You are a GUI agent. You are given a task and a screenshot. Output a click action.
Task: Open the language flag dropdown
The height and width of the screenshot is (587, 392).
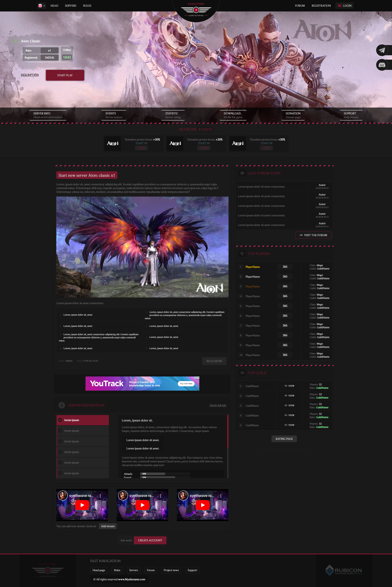pyautogui.click(x=41, y=6)
